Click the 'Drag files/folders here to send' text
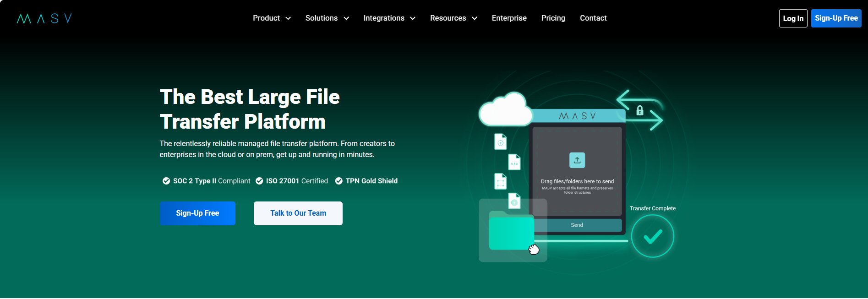Image resolution: width=868 pixels, height=299 pixels. coord(577,181)
